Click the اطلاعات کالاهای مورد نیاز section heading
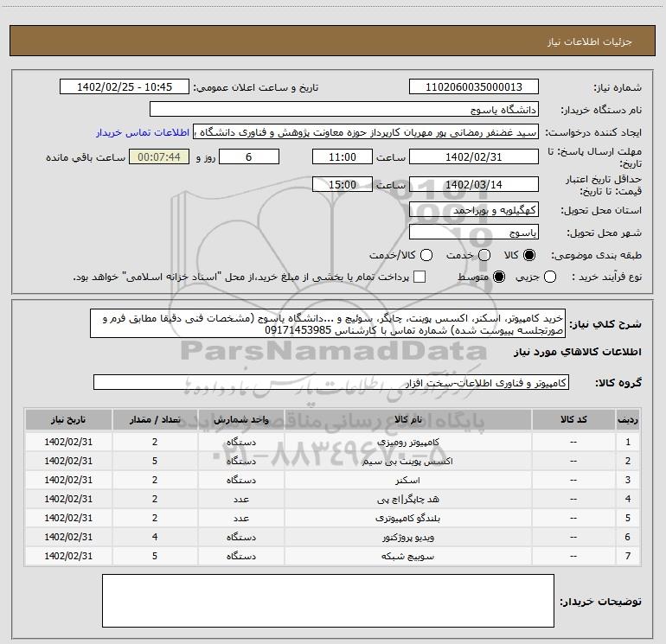The image size is (666, 644). tap(578, 352)
